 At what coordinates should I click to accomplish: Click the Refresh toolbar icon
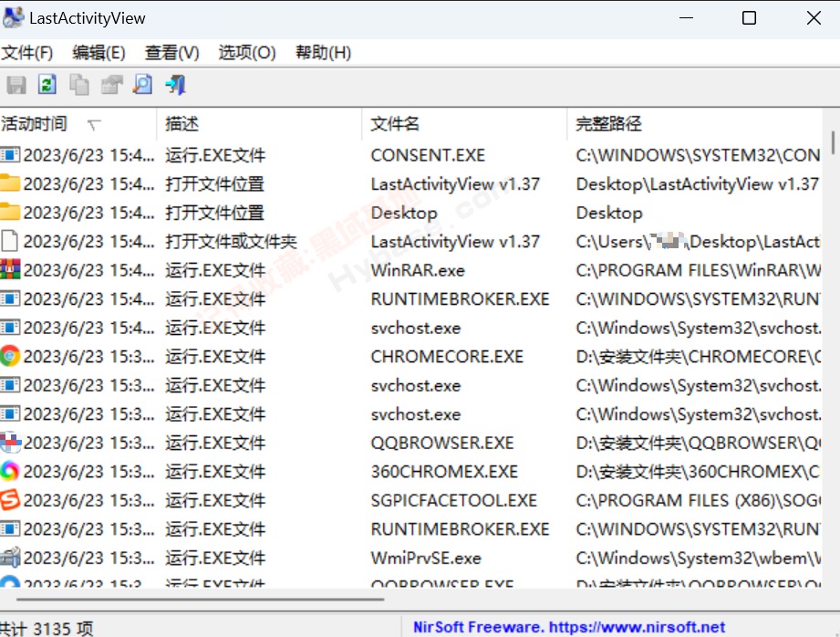click(47, 85)
